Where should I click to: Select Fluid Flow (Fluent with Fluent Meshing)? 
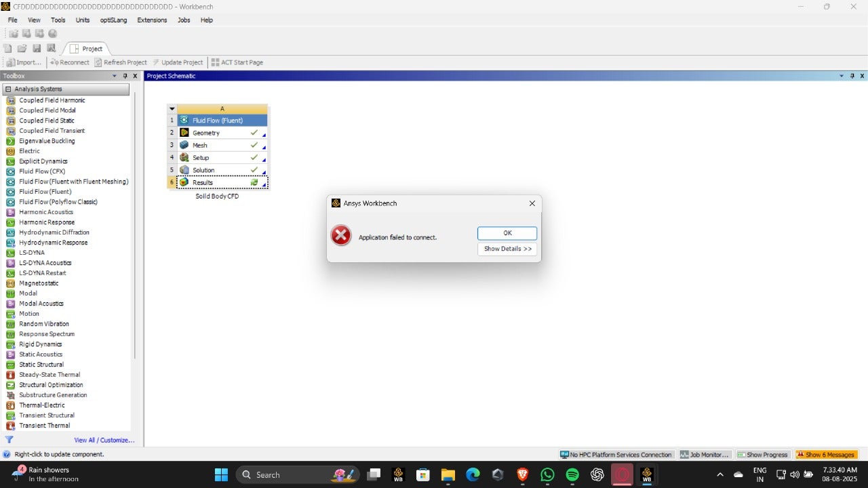[73, 182]
